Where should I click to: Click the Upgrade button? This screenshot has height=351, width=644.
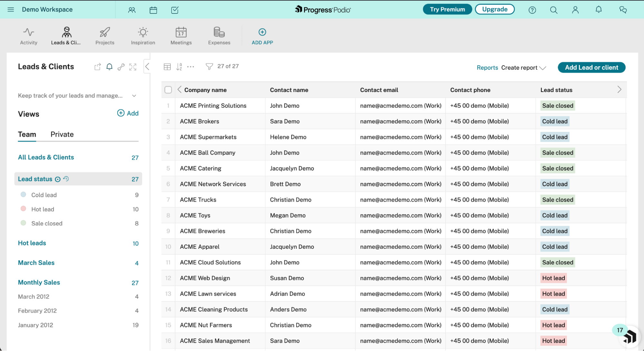(x=495, y=9)
